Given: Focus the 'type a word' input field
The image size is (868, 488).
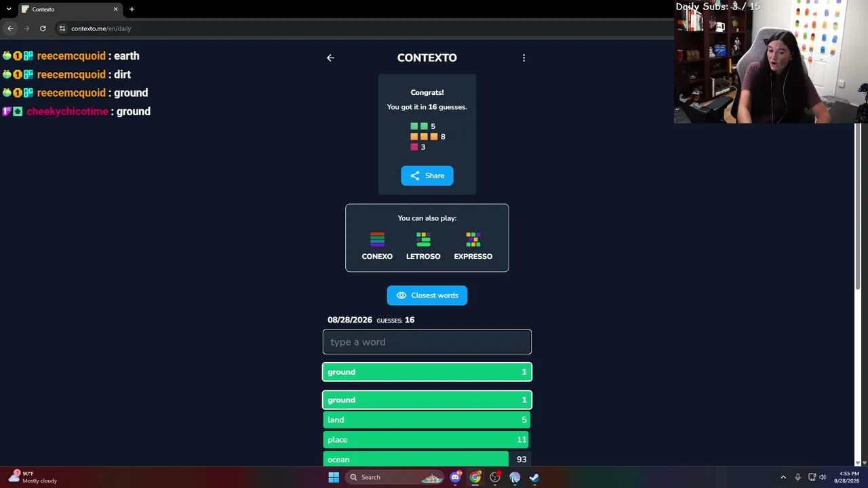Looking at the screenshot, I should click(427, 342).
